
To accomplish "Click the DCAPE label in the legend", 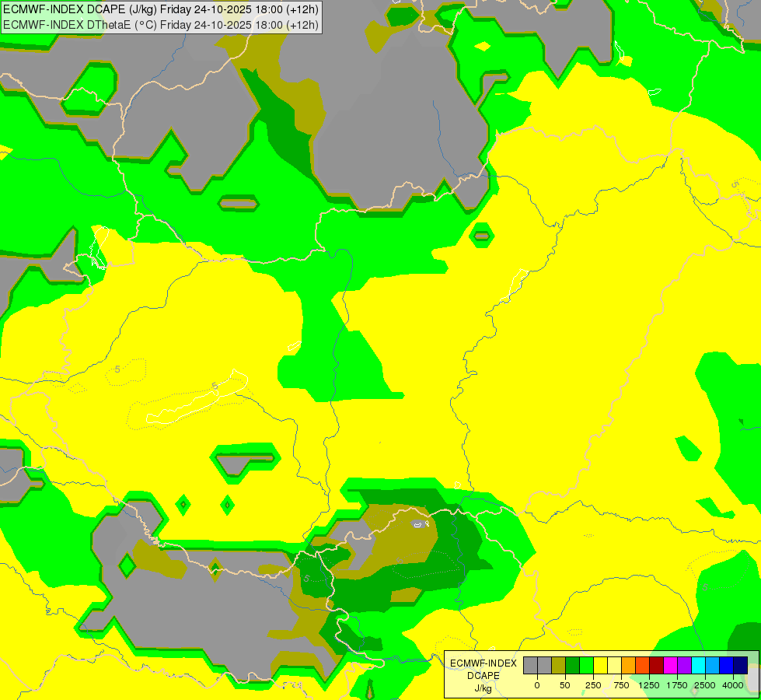I will point(483,676).
